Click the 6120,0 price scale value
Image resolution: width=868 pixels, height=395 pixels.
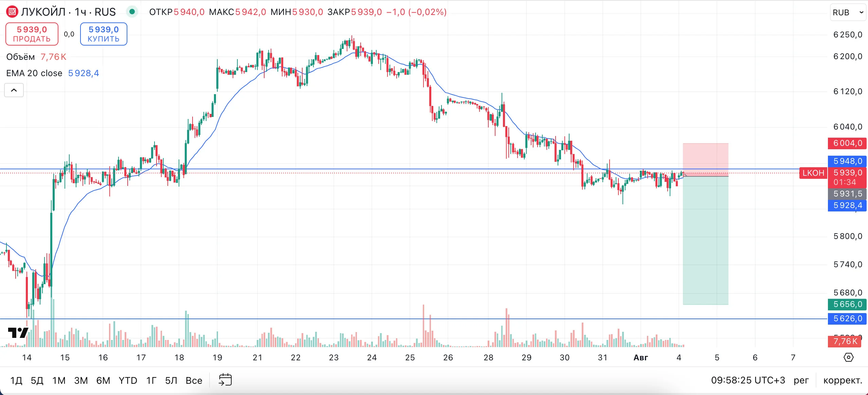(848, 91)
